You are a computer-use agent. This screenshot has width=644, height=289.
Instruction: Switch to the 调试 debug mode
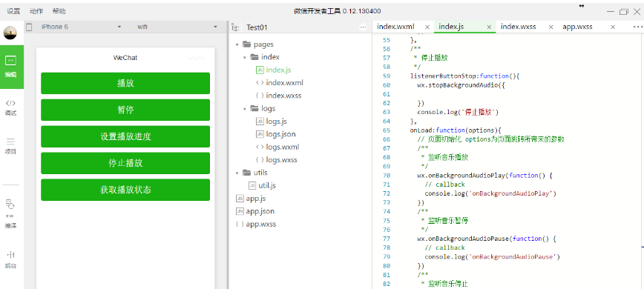[10, 107]
